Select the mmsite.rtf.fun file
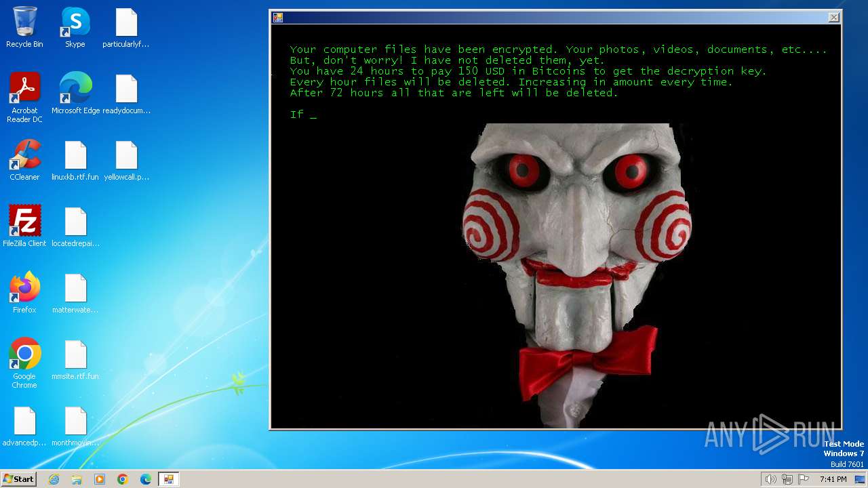The width and height of the screenshot is (868, 488). (75, 359)
